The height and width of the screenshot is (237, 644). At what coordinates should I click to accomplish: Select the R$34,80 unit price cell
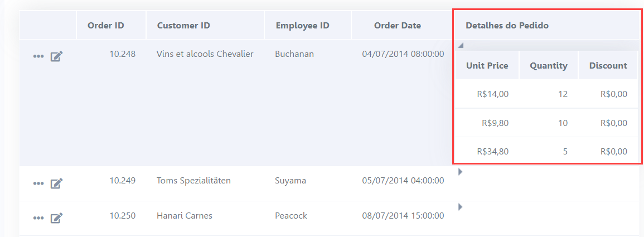487,152
